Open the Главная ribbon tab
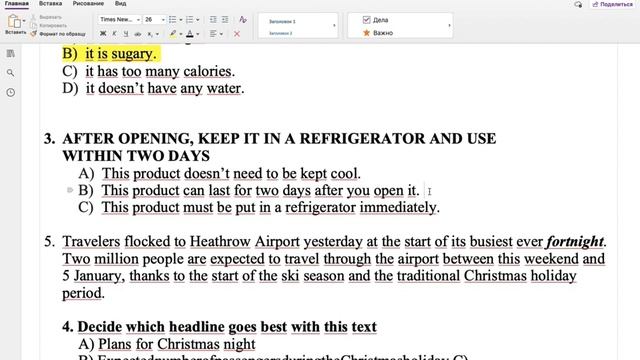This screenshot has height=360, width=640. coord(16,4)
